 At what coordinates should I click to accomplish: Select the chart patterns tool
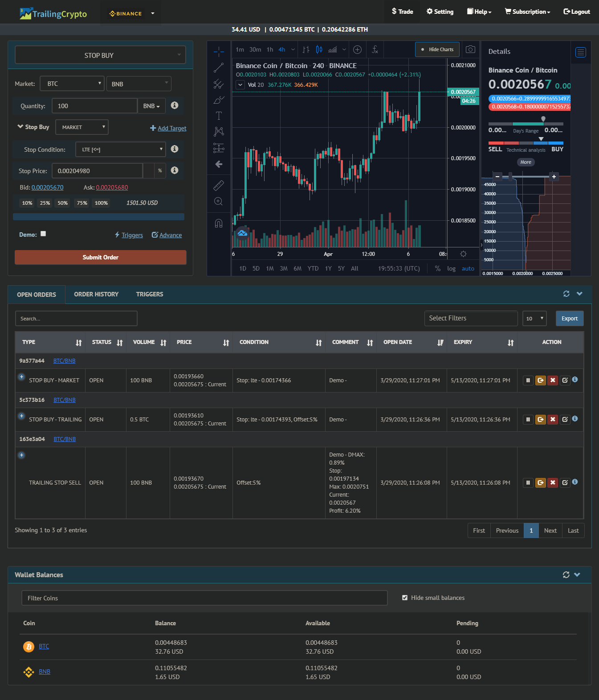[219, 131]
